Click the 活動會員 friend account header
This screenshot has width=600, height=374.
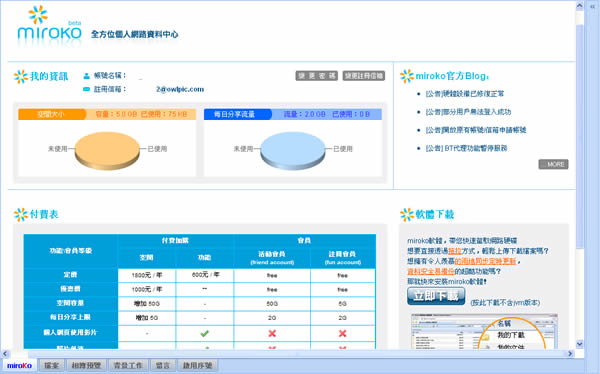click(x=272, y=258)
